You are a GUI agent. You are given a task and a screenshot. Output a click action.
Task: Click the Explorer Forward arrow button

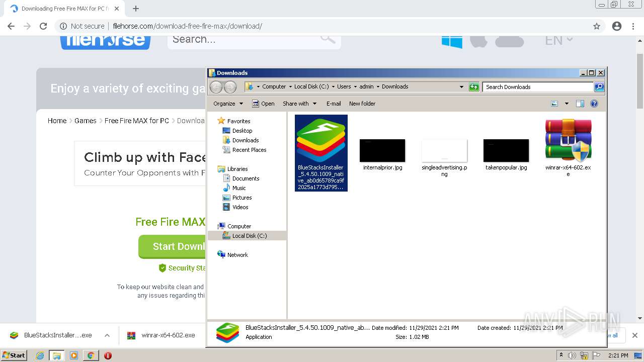[x=230, y=87]
